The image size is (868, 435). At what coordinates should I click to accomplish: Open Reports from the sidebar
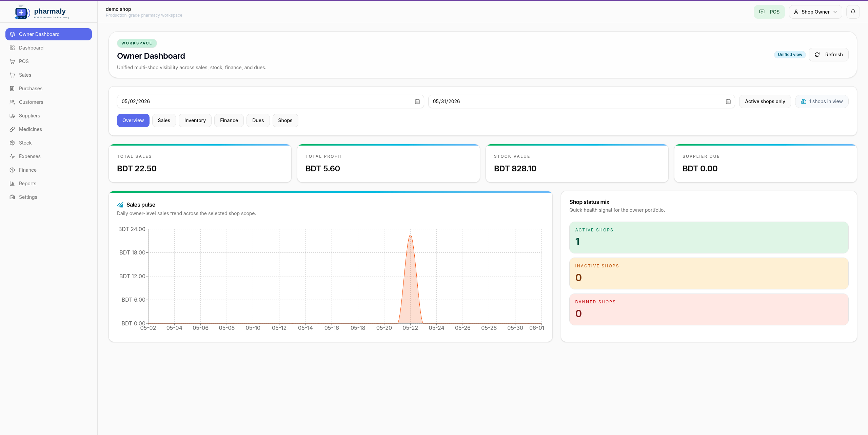coord(48,184)
